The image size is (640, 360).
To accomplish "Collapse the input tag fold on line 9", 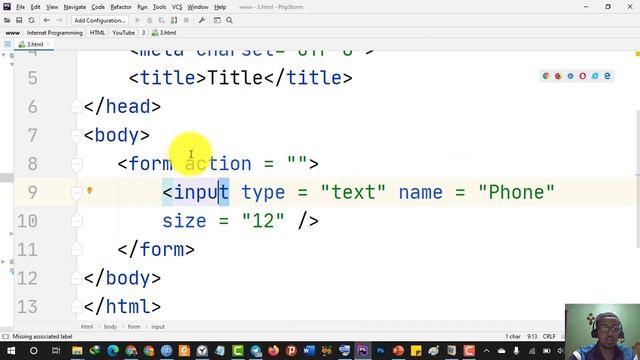I will 77,193.
